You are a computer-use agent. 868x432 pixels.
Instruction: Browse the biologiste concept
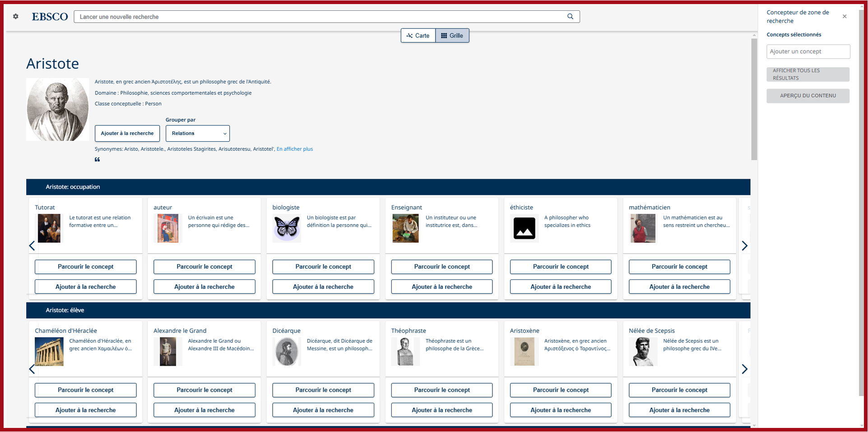[323, 267]
